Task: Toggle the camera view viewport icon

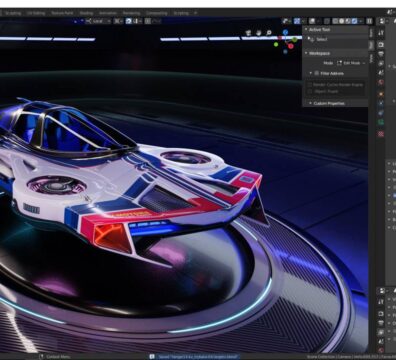Action: (x=248, y=33)
